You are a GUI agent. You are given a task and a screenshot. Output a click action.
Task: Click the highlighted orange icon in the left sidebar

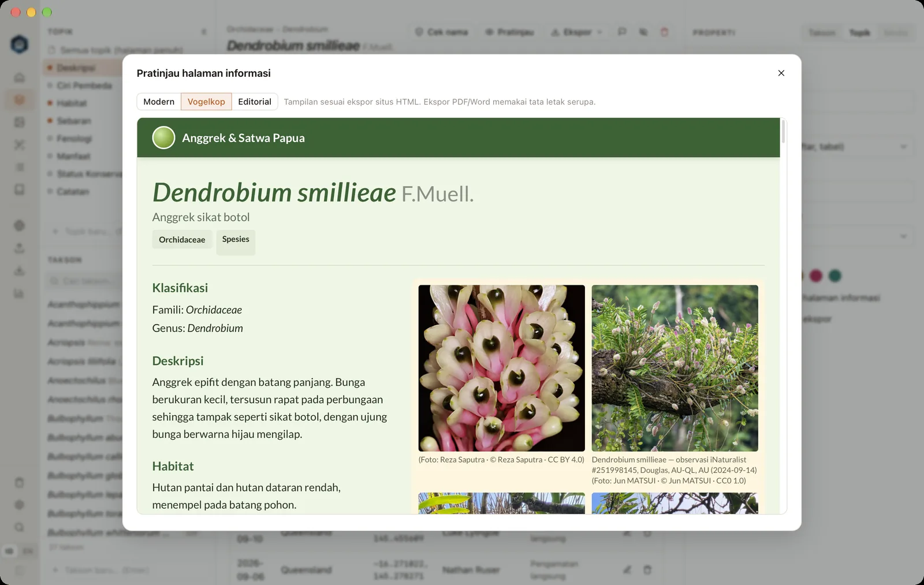click(x=20, y=100)
